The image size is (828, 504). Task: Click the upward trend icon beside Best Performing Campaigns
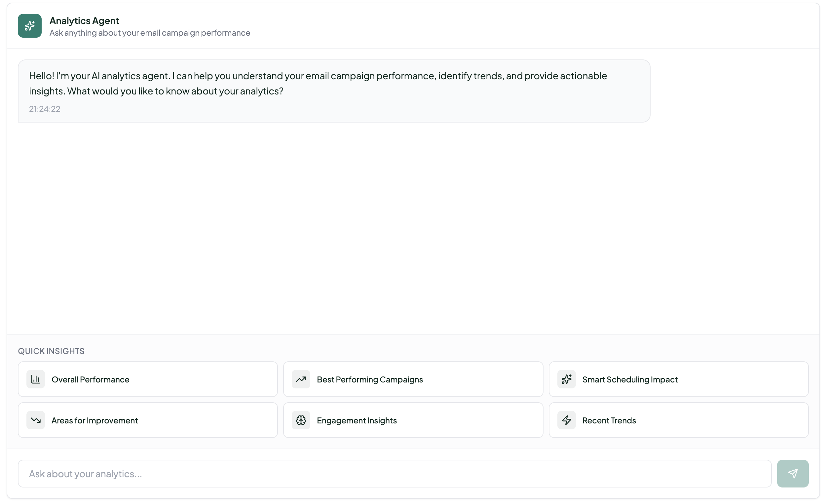301,379
